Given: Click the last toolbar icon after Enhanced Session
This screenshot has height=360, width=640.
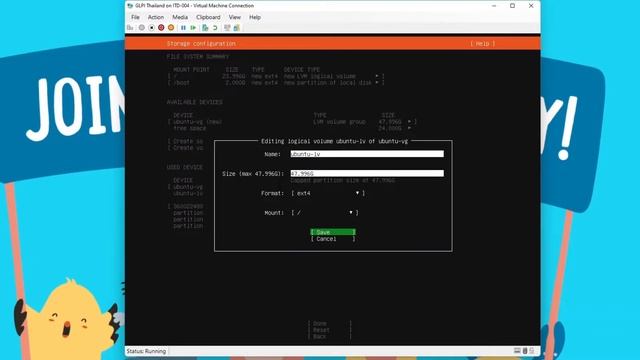Looking at the screenshot, I should click(x=237, y=28).
